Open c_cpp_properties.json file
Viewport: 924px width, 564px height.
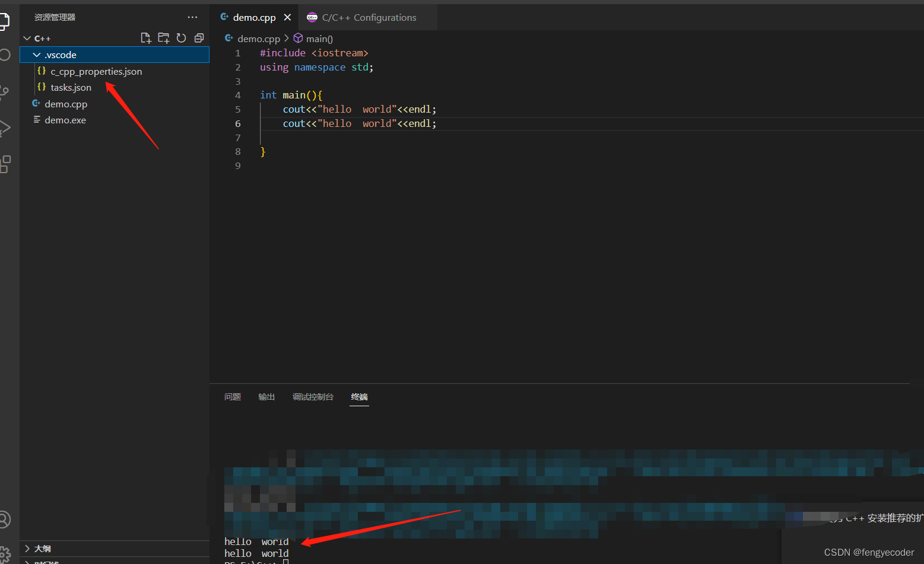(x=115, y=71)
